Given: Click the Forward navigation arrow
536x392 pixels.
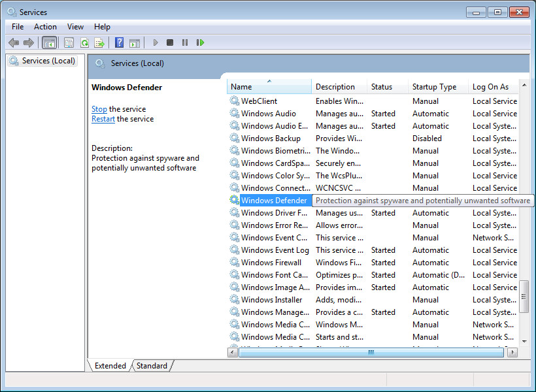Looking at the screenshot, I should pos(29,42).
